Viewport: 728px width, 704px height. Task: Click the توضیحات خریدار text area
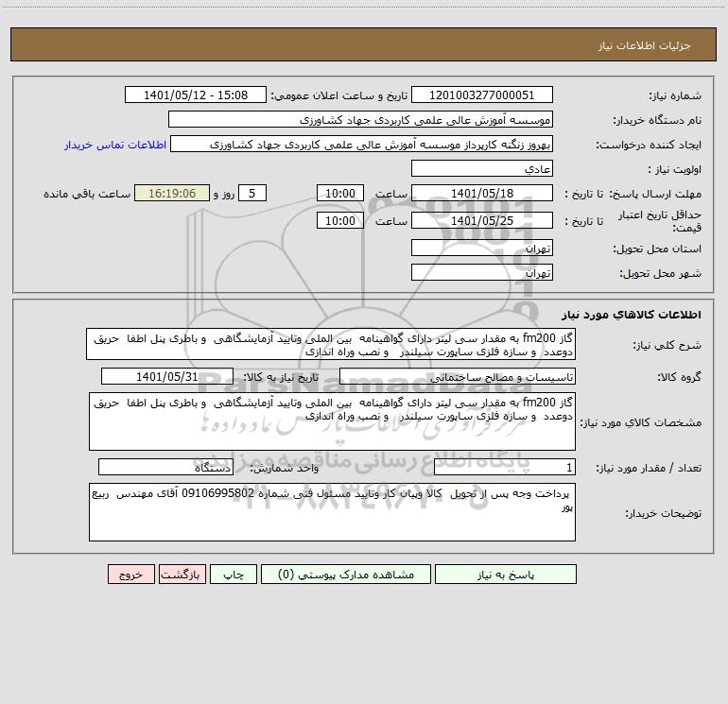(x=332, y=512)
